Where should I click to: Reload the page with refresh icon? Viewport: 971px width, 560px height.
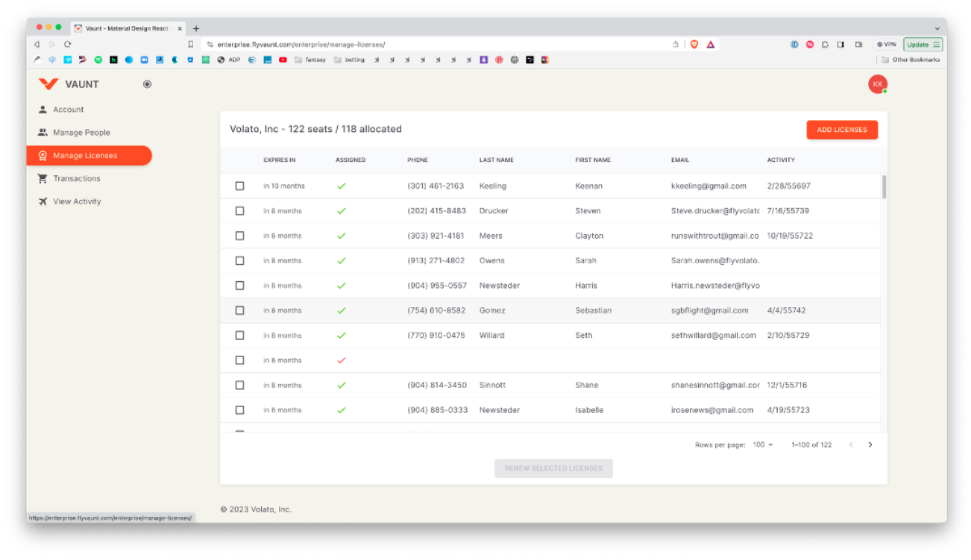67,45
